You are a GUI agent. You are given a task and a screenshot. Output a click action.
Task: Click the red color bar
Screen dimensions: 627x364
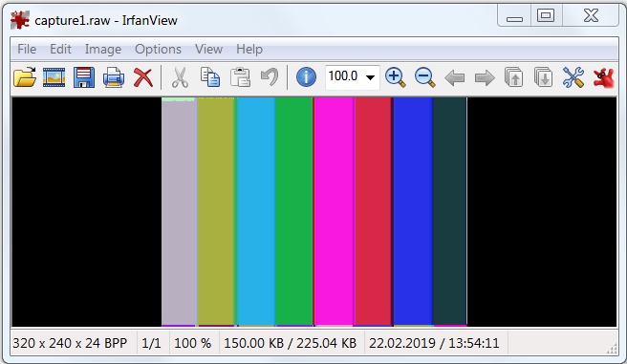(x=373, y=212)
